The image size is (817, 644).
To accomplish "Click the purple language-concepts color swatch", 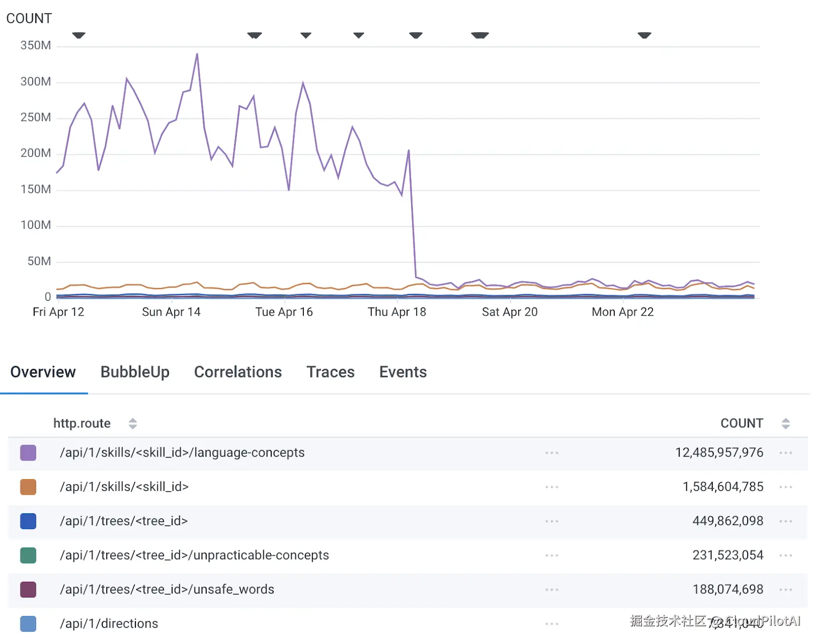I will pos(28,453).
